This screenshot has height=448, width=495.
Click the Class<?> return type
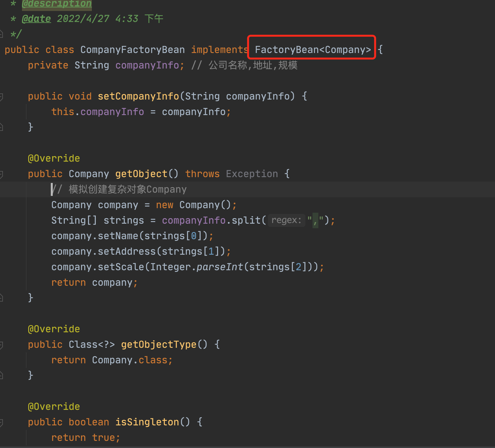pyautogui.click(x=92, y=345)
